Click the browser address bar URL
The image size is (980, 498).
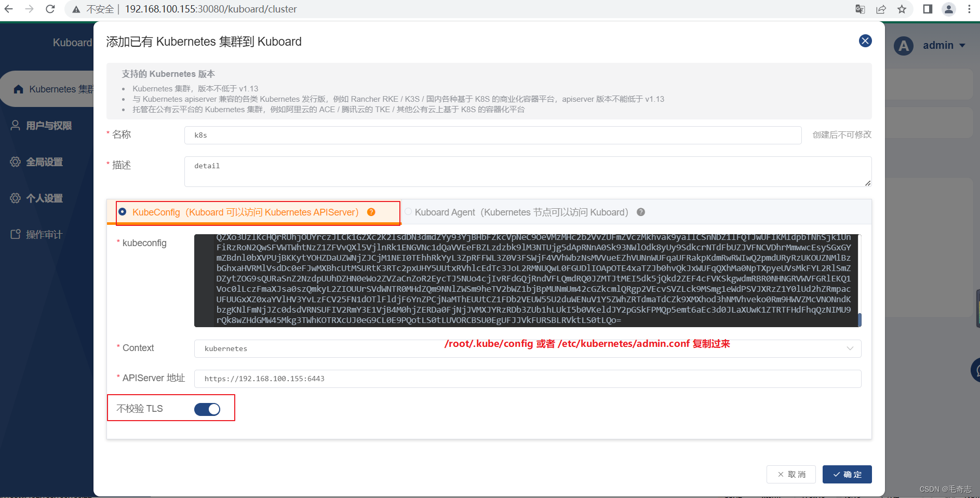[x=211, y=9]
